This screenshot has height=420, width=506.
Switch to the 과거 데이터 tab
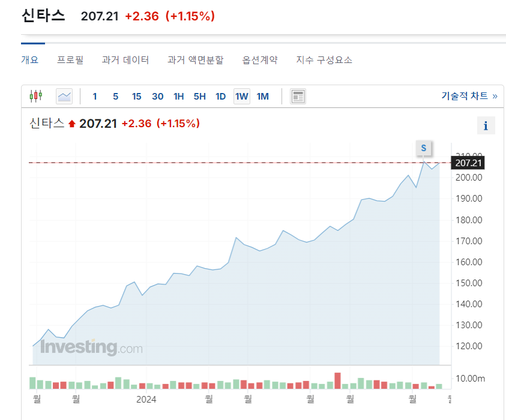pyautogui.click(x=125, y=60)
